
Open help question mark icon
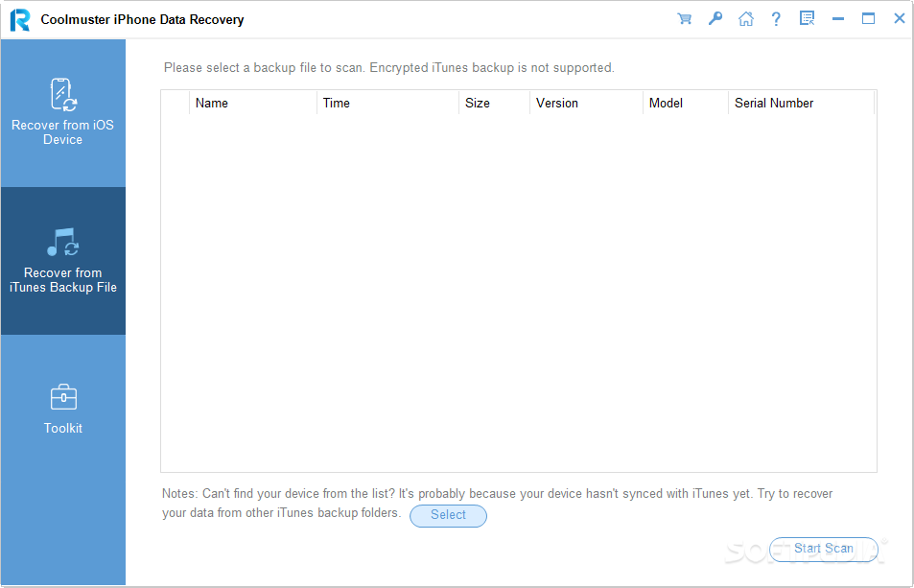point(776,18)
